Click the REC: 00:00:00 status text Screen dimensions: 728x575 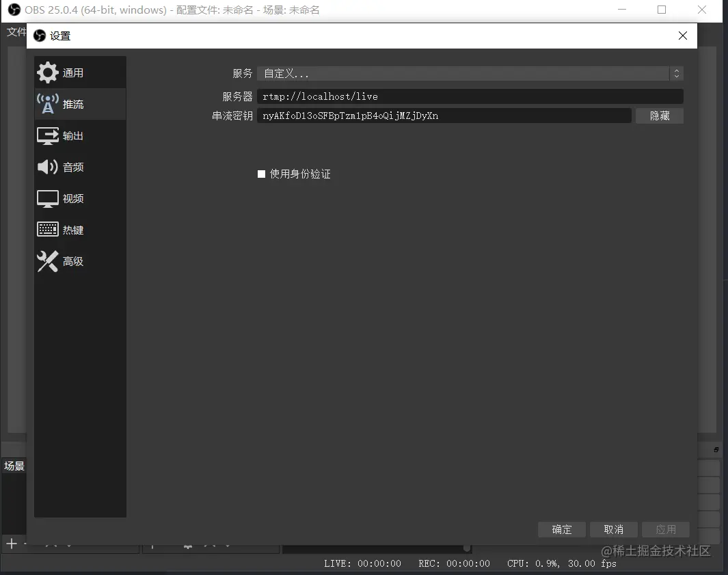click(454, 563)
